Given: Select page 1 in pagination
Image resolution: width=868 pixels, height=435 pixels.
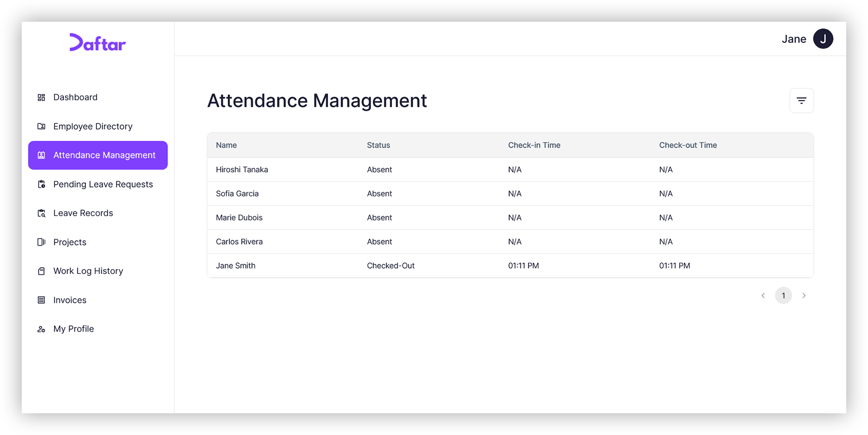Looking at the screenshot, I should (783, 296).
